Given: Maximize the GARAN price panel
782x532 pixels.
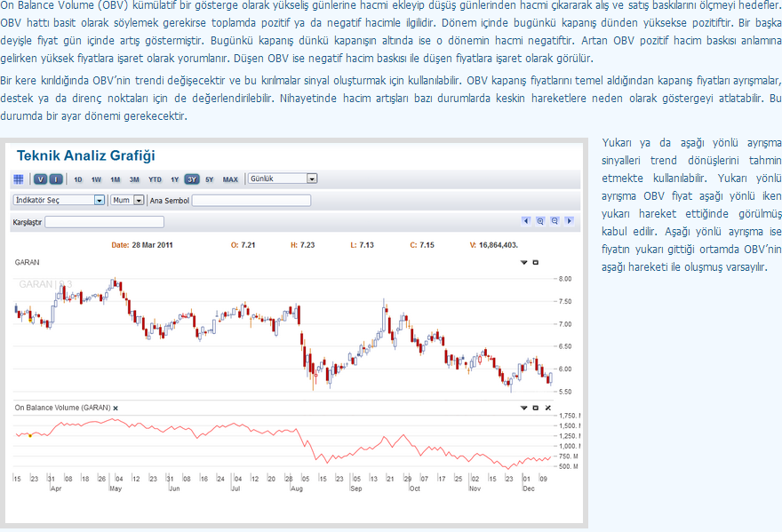Looking at the screenshot, I should [536, 262].
